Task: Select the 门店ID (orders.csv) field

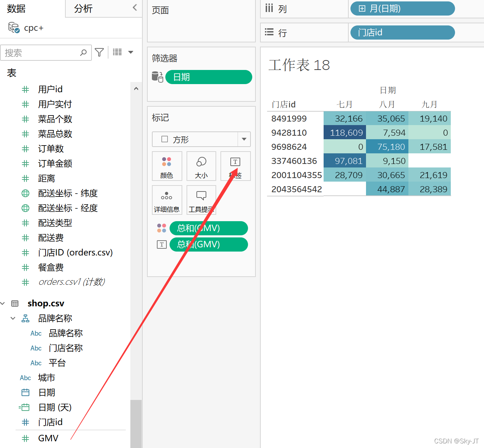Action: coord(75,252)
